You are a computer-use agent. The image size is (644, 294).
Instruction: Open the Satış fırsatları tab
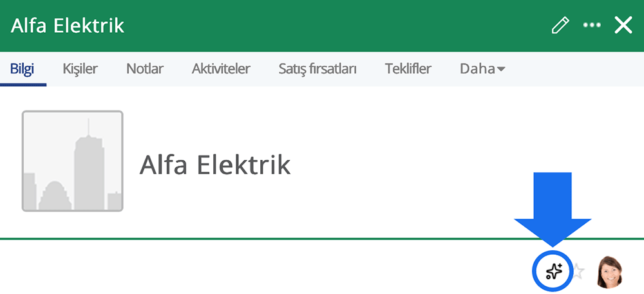317,69
